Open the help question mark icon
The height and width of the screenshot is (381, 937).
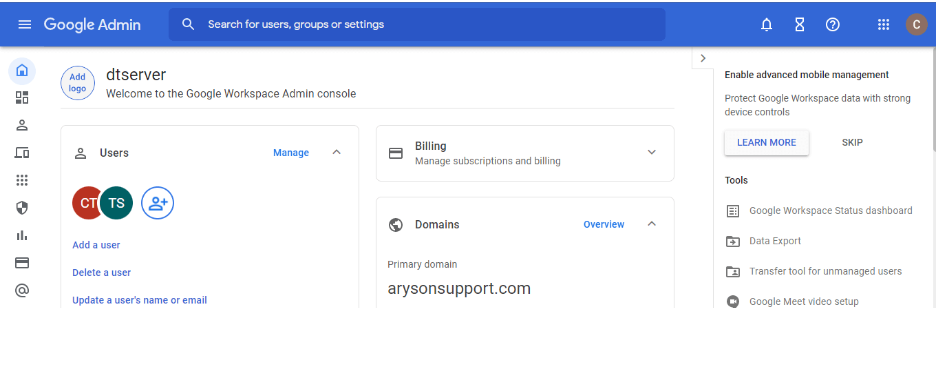pos(832,24)
